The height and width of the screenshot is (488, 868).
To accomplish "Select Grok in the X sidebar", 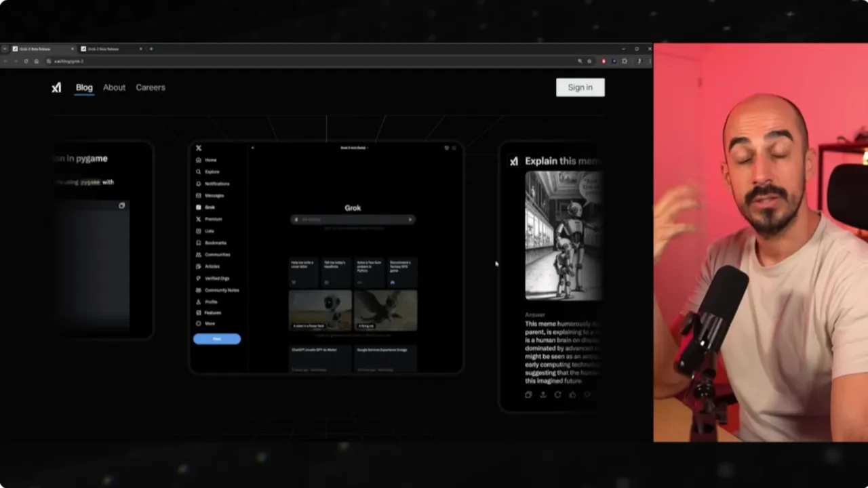I will coord(205,207).
